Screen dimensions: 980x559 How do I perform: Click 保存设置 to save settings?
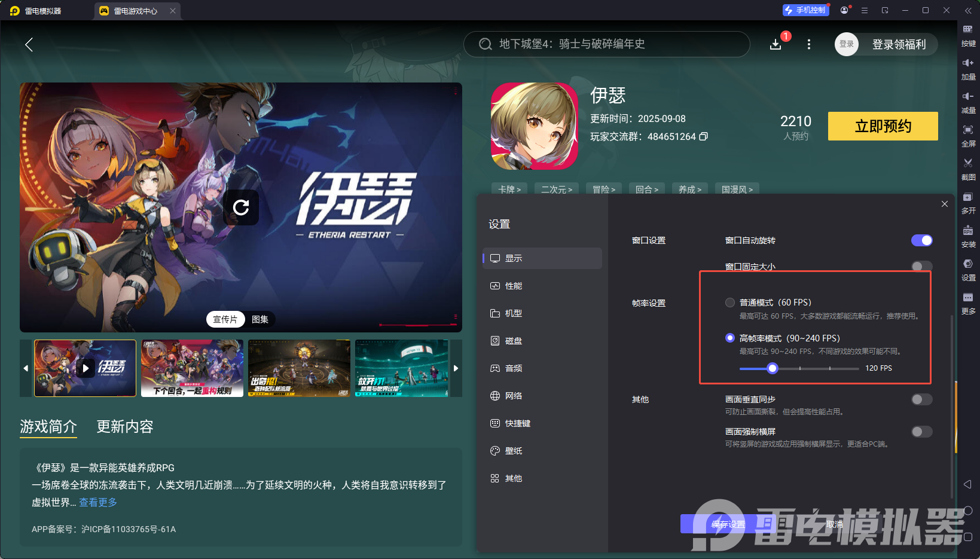pyautogui.click(x=728, y=524)
